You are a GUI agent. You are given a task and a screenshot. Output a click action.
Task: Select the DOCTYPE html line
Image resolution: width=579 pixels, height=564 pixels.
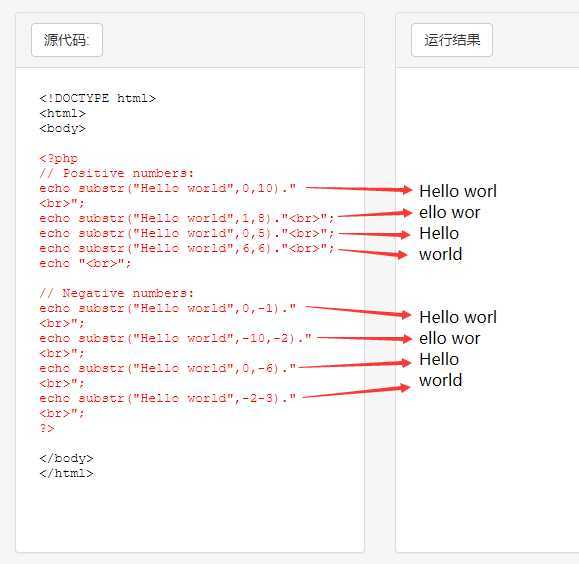click(98, 98)
